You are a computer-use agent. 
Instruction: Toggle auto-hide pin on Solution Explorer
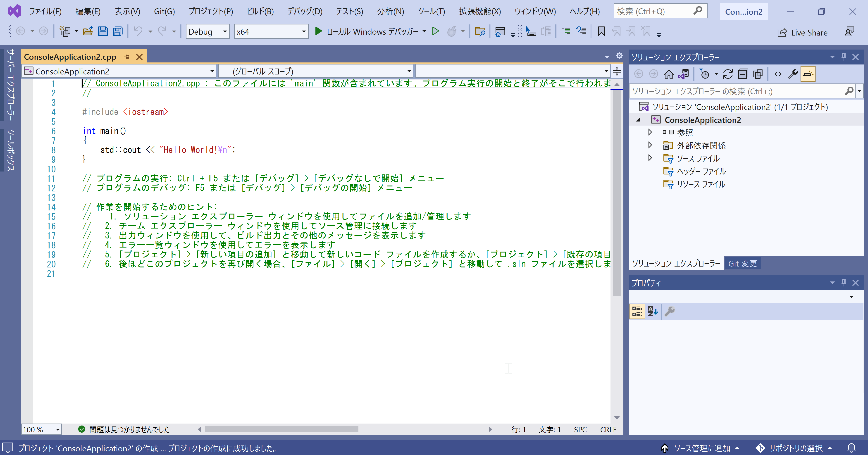coord(844,57)
